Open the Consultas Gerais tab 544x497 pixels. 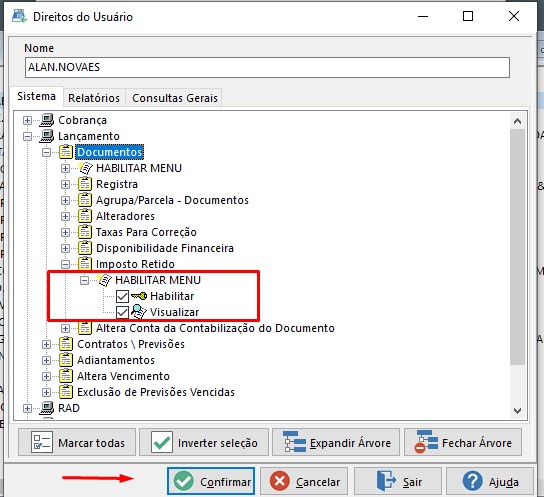pos(175,98)
